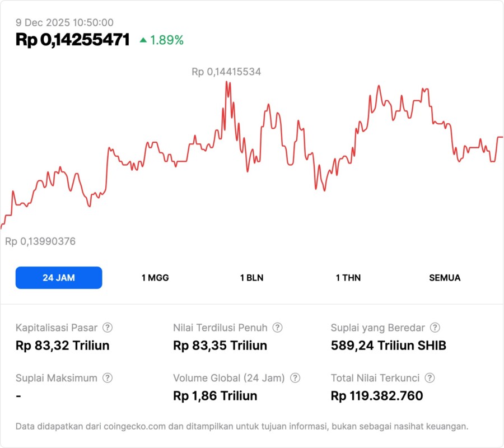
Task: Click the market cap value Rp 83,32 Triliun
Action: coord(63,346)
